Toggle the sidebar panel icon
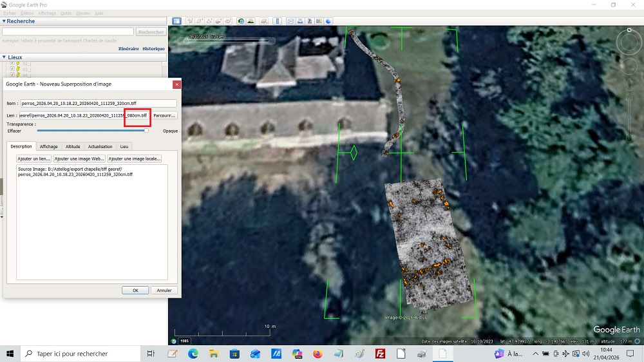The height and width of the screenshot is (362, 644). (x=177, y=21)
